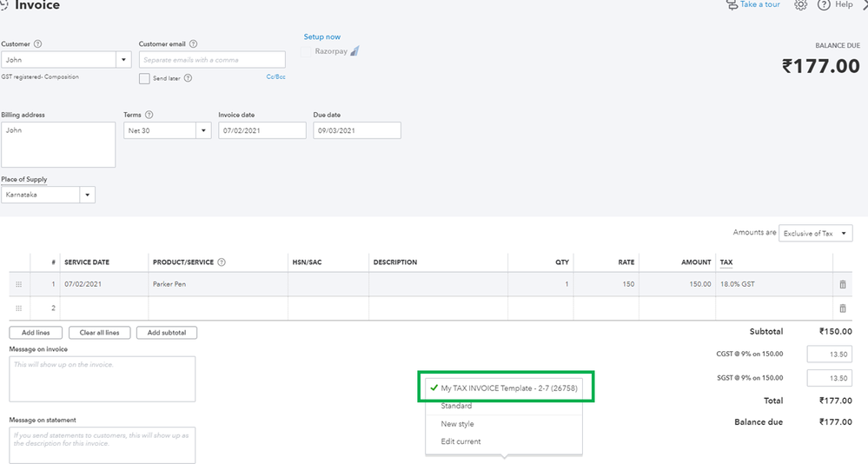Click the Add lines button
This screenshot has height=464, width=868.
point(36,333)
